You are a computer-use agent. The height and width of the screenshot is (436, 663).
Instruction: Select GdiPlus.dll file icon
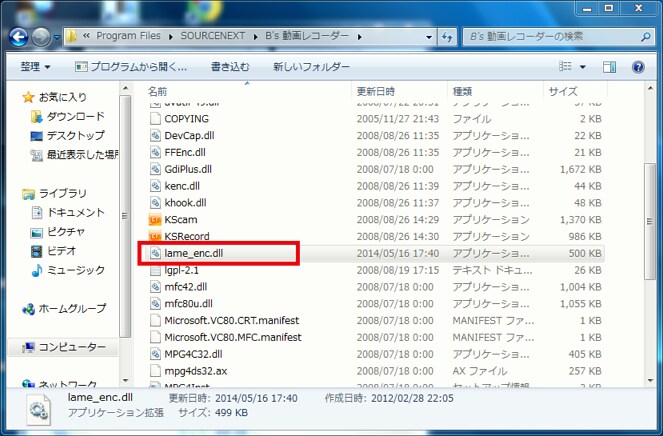[156, 169]
